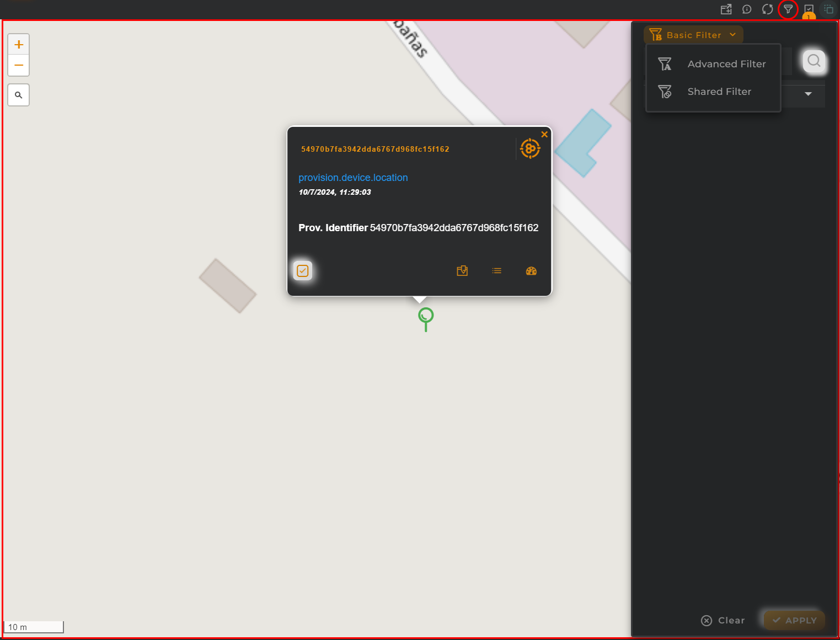Click the funnel filter icon in top toolbar

click(x=788, y=9)
